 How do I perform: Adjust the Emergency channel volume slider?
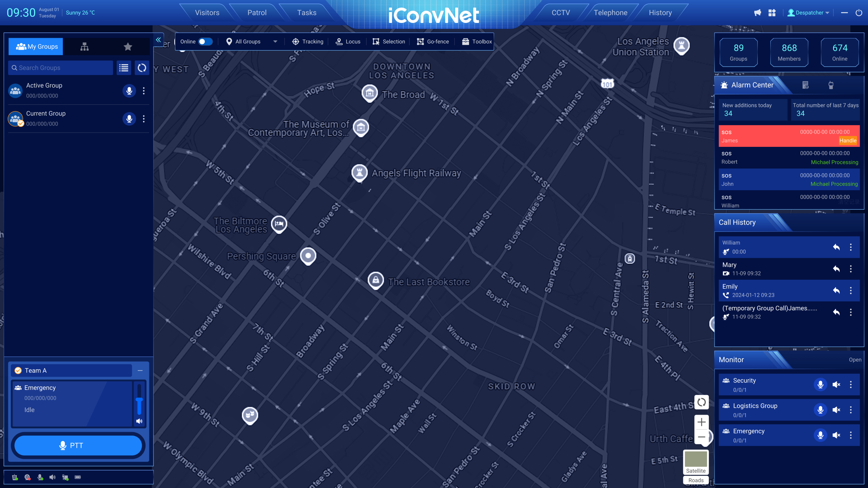tap(139, 400)
